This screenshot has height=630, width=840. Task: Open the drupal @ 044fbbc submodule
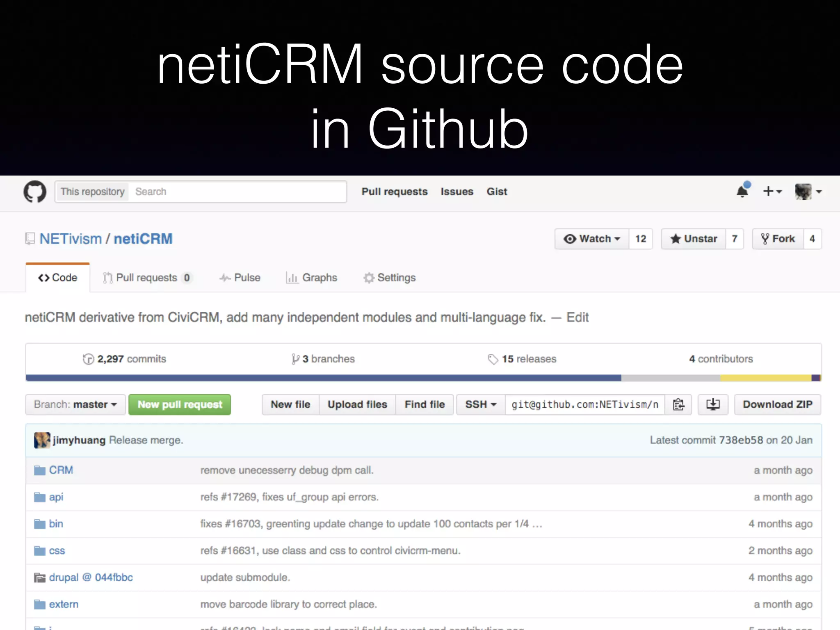pyautogui.click(x=91, y=577)
